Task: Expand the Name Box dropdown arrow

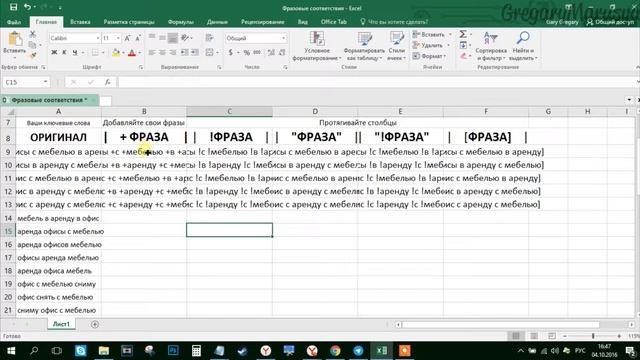Action: point(45,82)
